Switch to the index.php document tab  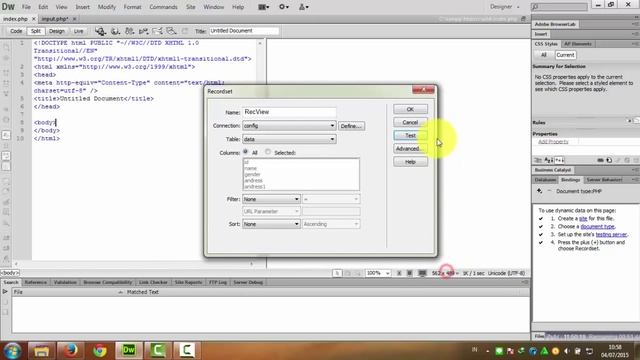click(x=16, y=19)
